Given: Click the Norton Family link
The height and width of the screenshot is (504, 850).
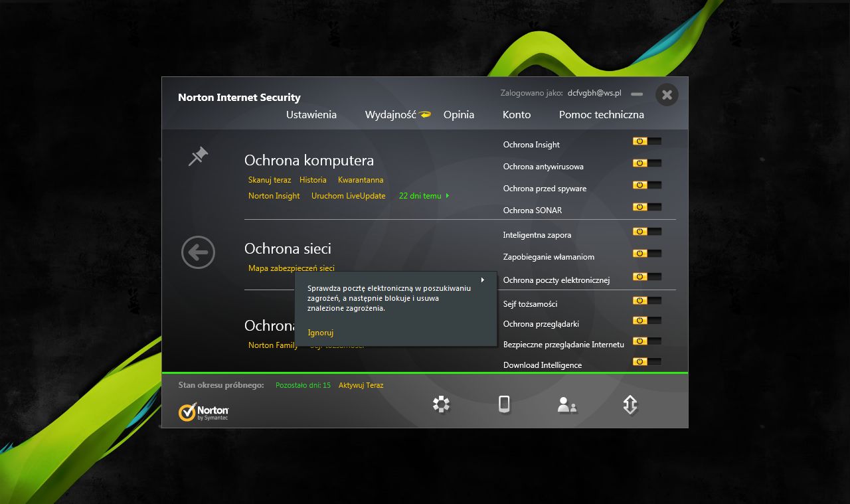Looking at the screenshot, I should (274, 345).
